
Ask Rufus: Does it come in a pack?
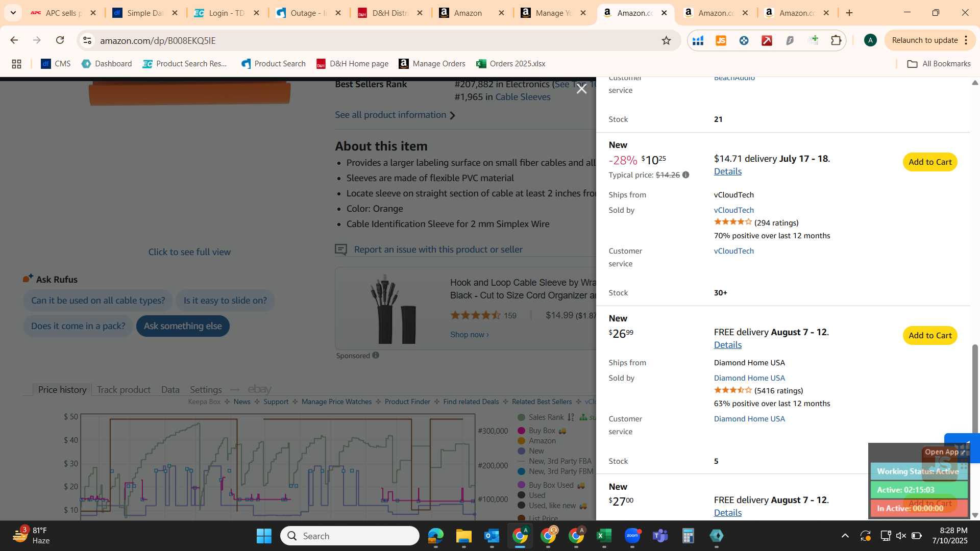pos(78,326)
